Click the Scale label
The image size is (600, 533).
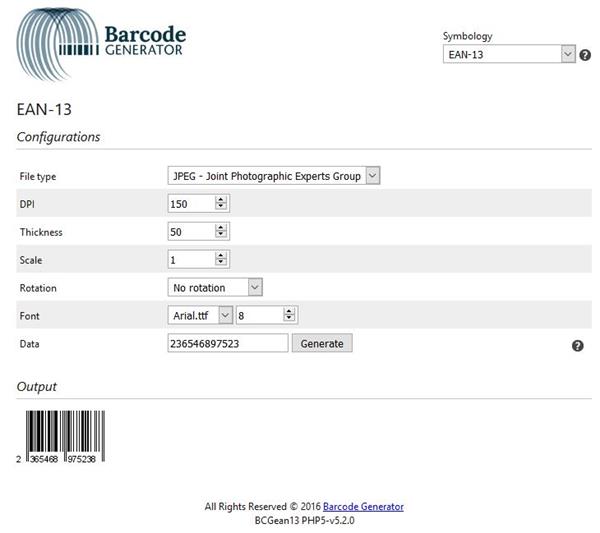pyautogui.click(x=31, y=260)
